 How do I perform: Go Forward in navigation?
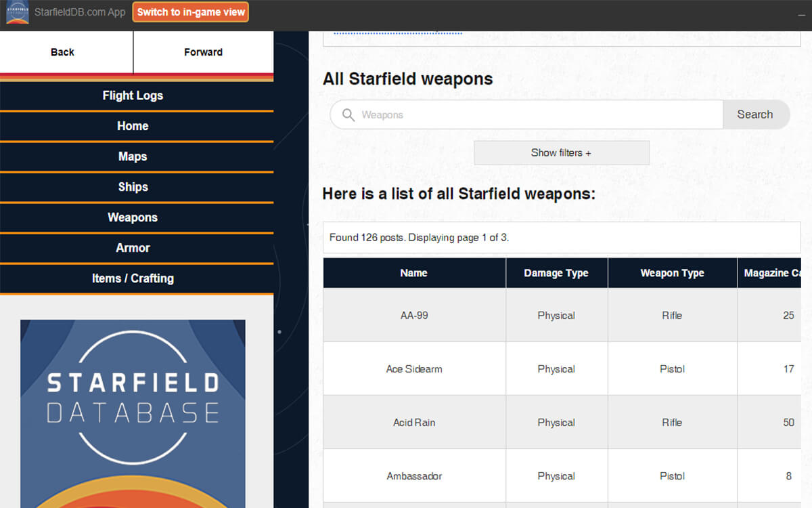click(203, 52)
